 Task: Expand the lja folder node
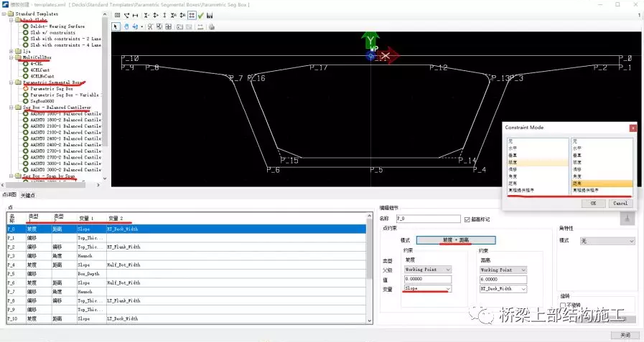pyautogui.click(x=11, y=51)
